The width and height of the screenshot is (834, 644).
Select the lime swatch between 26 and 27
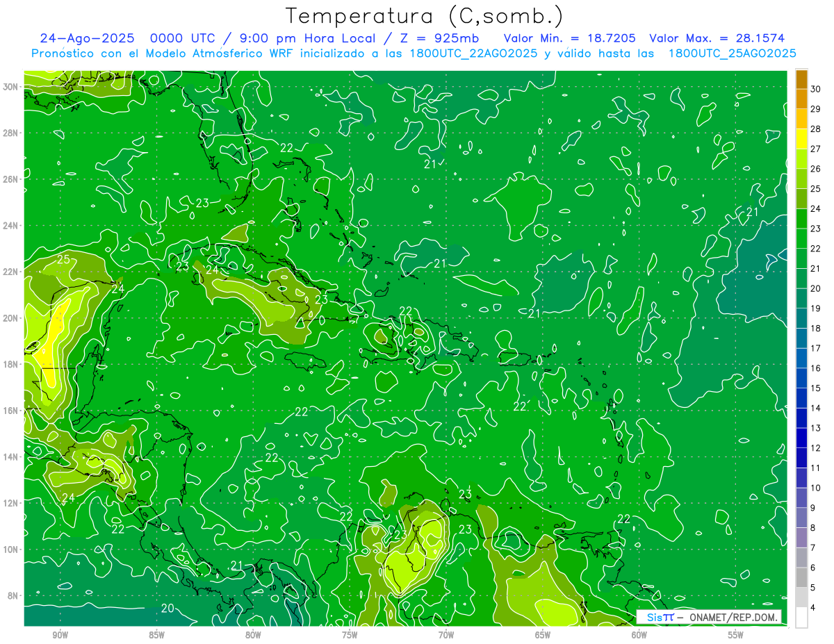point(801,158)
